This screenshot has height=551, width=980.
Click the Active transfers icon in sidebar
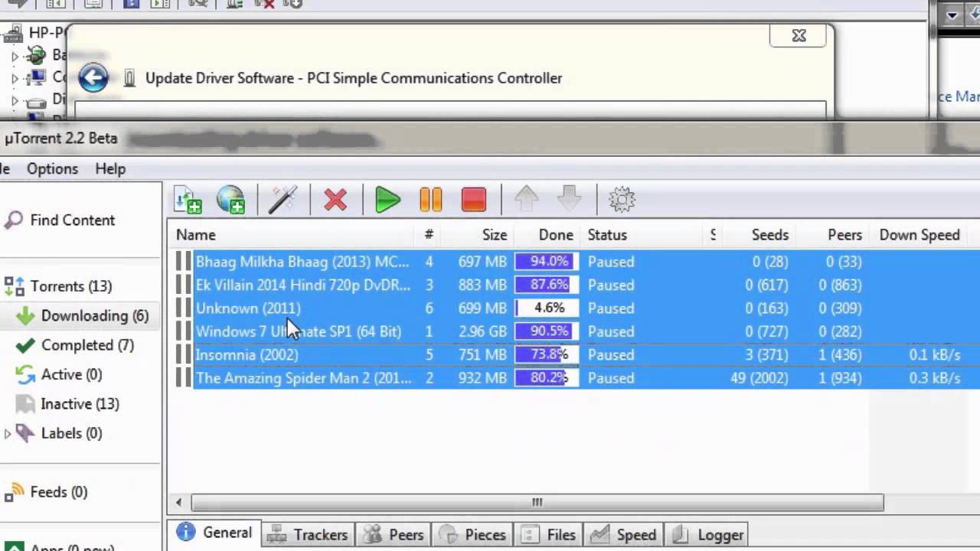(25, 375)
